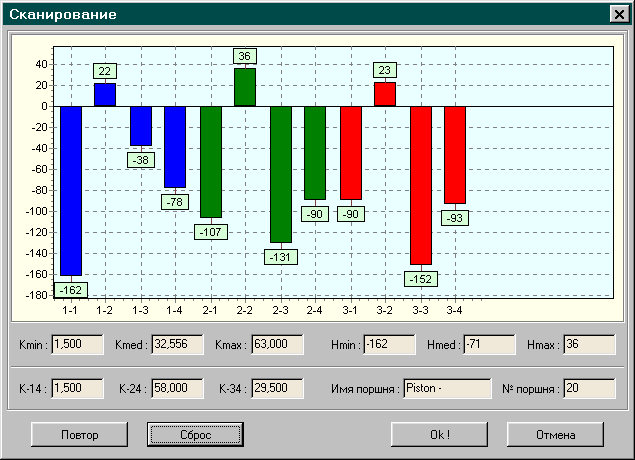Focus the № поршня field
The image size is (635, 460).
(588, 388)
